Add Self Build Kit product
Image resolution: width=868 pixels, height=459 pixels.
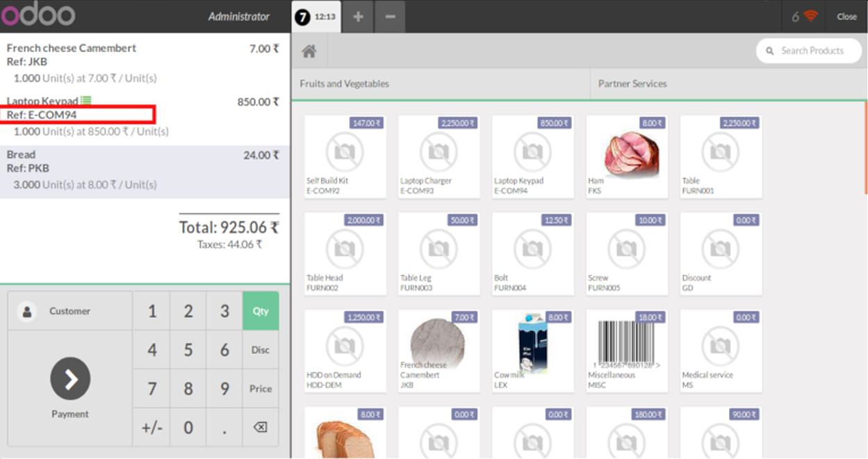pyautogui.click(x=345, y=156)
